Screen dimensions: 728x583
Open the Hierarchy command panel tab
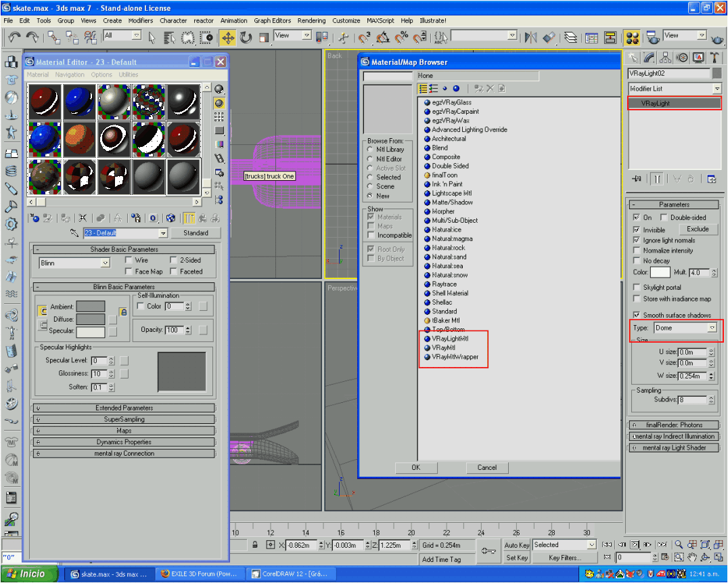[x=665, y=58]
